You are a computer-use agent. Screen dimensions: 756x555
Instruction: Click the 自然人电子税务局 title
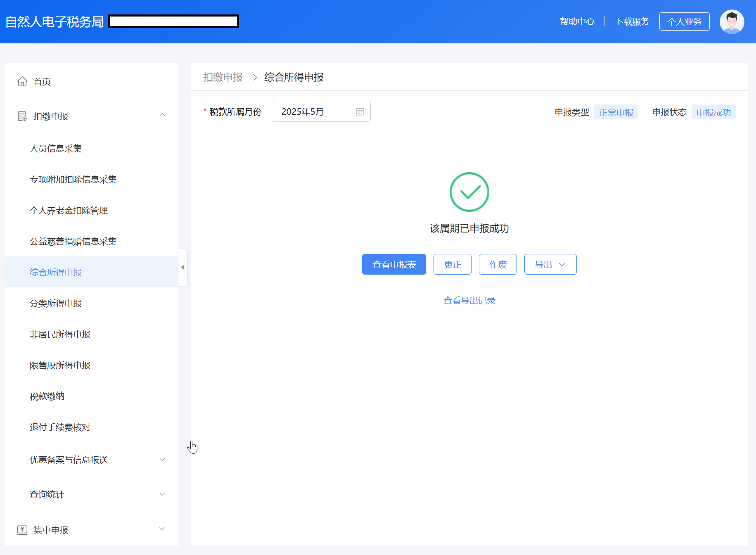click(55, 21)
